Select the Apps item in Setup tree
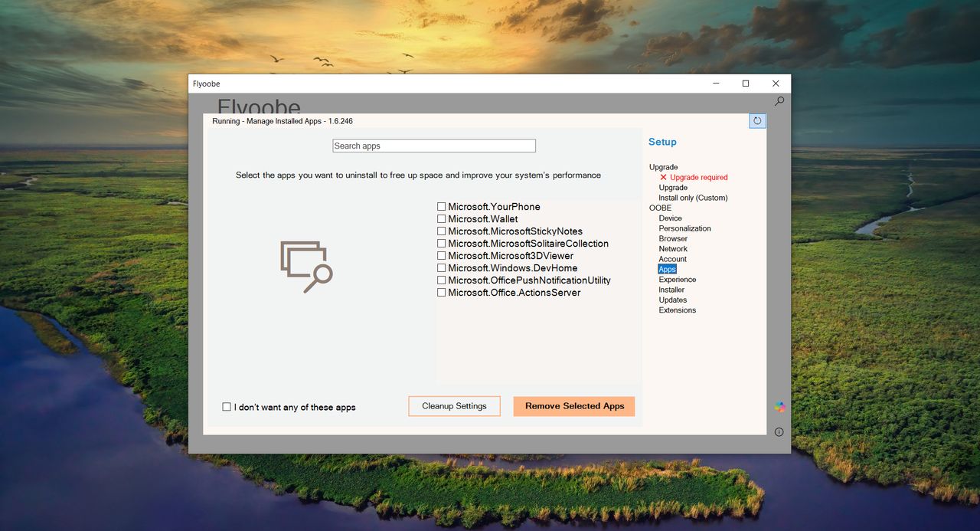 point(668,269)
